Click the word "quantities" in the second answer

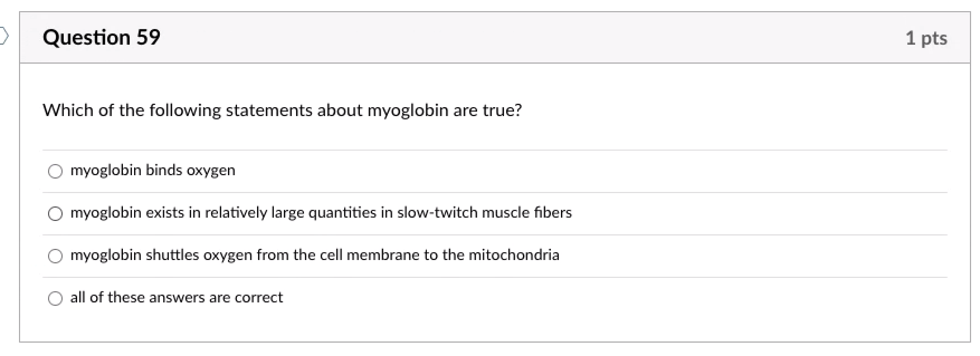pyautogui.click(x=342, y=213)
